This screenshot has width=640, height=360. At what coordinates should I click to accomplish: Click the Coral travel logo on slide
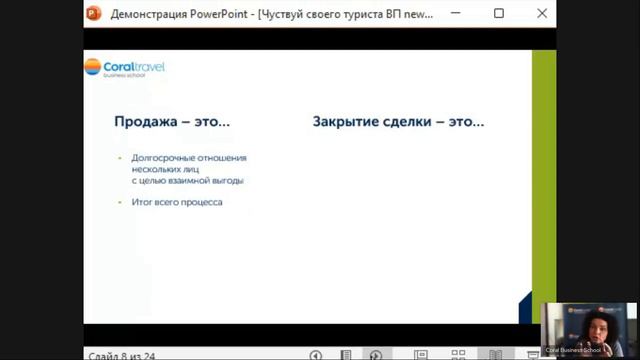(x=124, y=67)
